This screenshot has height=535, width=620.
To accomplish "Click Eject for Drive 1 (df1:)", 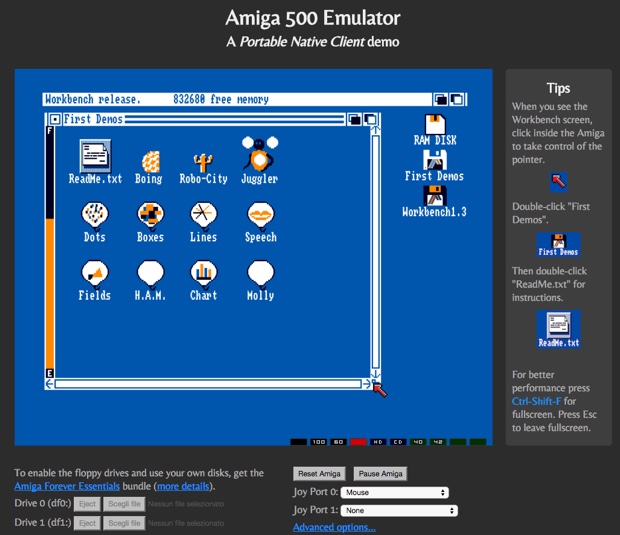I will (87, 523).
